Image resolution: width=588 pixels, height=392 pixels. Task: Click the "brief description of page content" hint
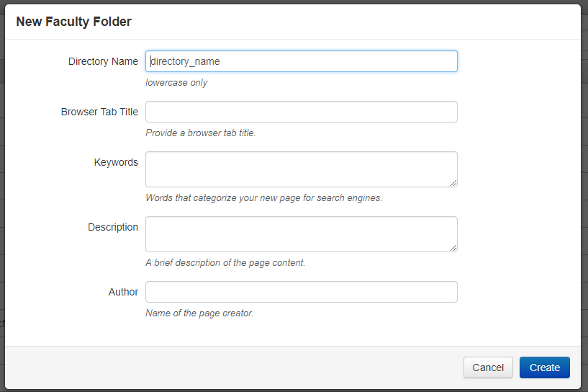click(x=225, y=262)
